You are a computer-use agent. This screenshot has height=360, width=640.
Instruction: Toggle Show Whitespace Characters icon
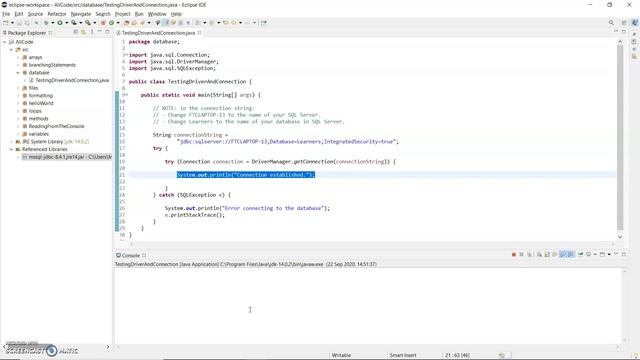[188, 23]
